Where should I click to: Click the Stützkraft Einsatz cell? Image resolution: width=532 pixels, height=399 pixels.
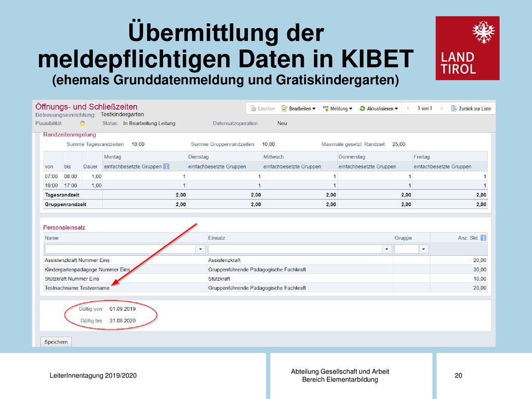219,278
